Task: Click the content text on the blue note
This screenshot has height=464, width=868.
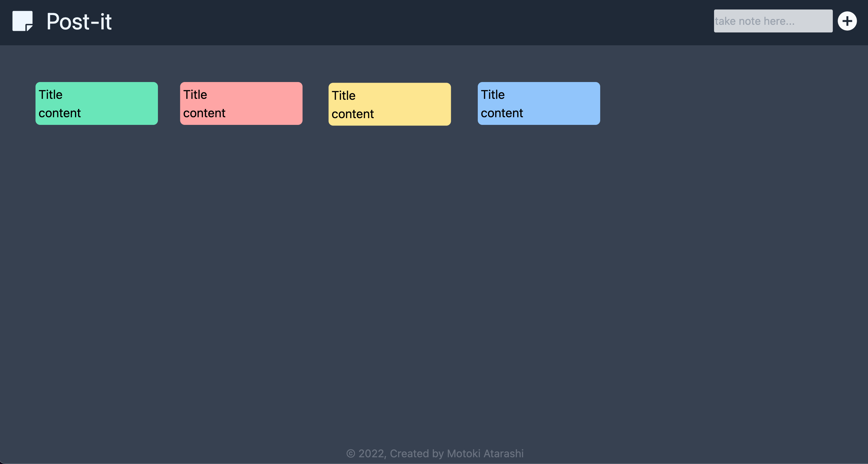Action: 501,113
